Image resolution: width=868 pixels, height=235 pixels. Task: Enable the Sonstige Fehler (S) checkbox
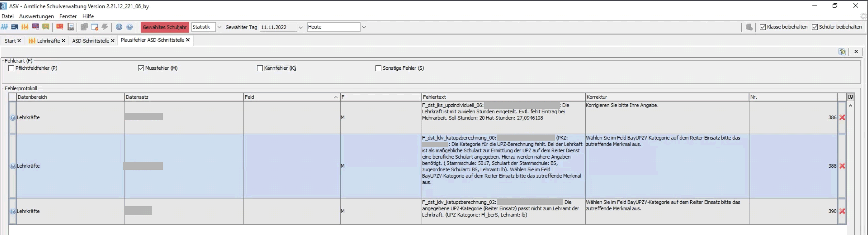378,68
